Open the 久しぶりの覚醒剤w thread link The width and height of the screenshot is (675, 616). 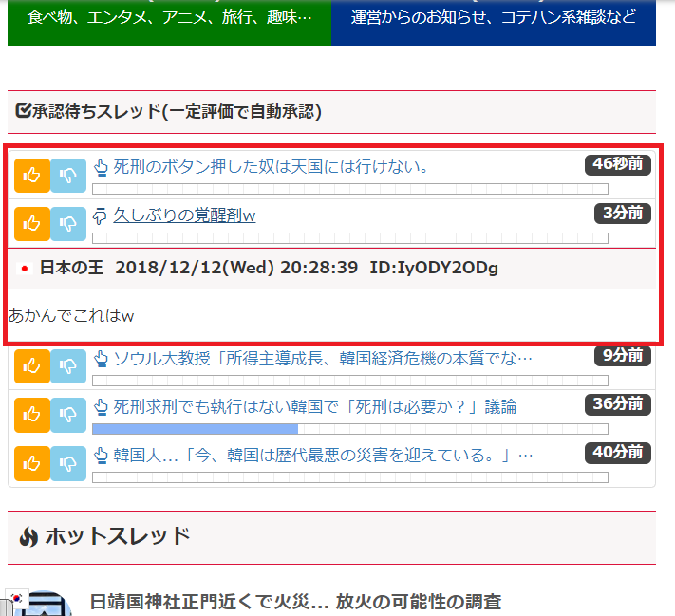click(184, 215)
